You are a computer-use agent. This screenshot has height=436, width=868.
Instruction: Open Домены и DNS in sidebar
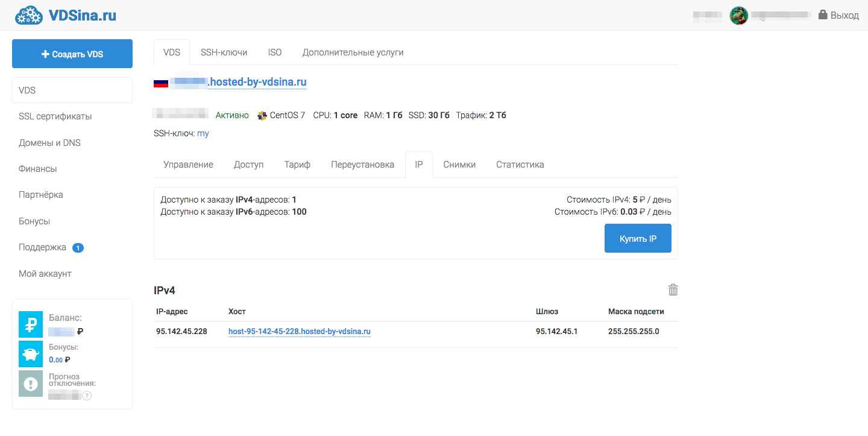pos(49,143)
